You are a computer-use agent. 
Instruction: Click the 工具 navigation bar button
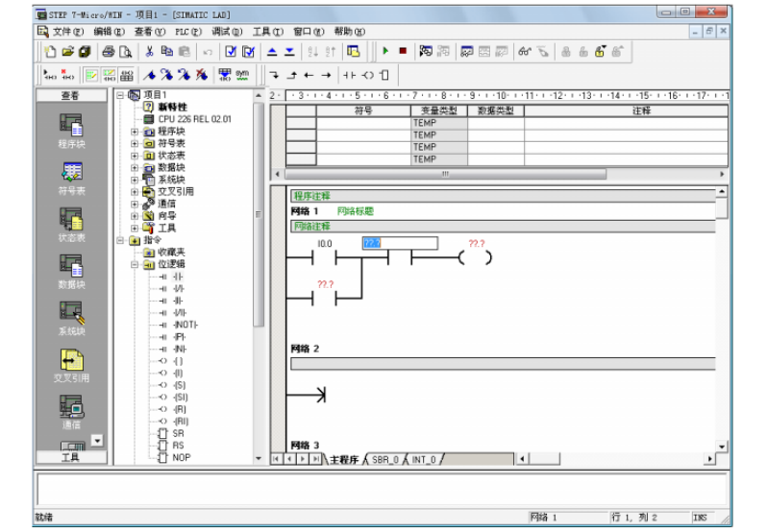[71, 457]
